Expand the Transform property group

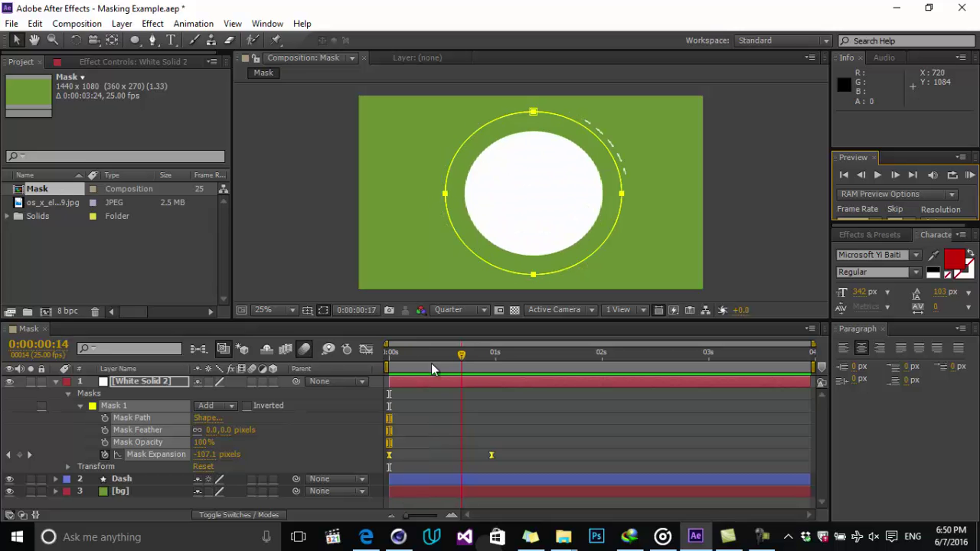(67, 466)
